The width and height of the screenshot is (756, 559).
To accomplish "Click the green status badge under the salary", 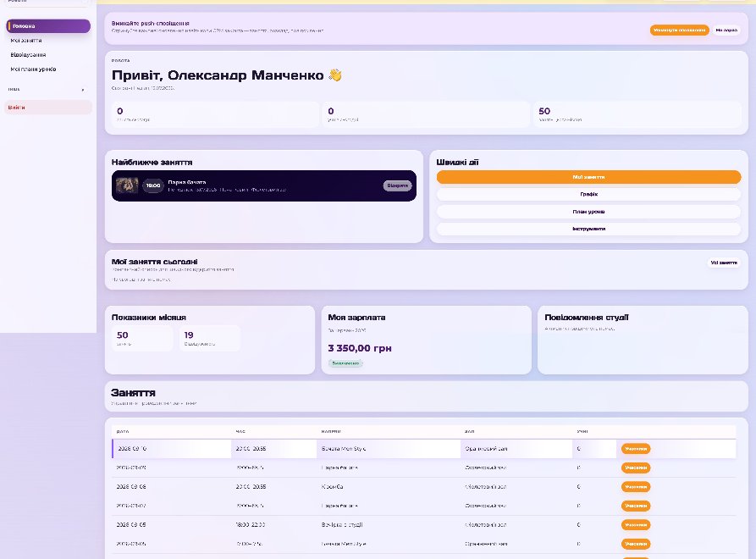I will [345, 363].
